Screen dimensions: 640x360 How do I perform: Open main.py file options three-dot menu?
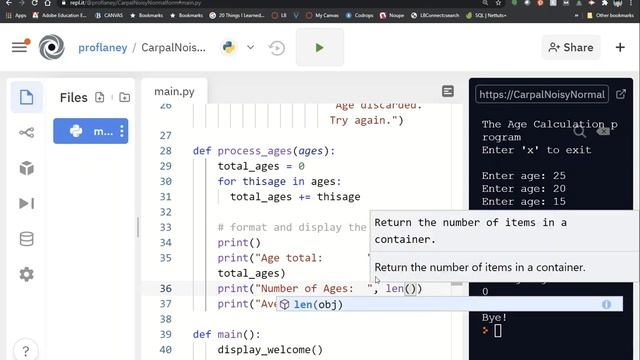[x=122, y=131]
